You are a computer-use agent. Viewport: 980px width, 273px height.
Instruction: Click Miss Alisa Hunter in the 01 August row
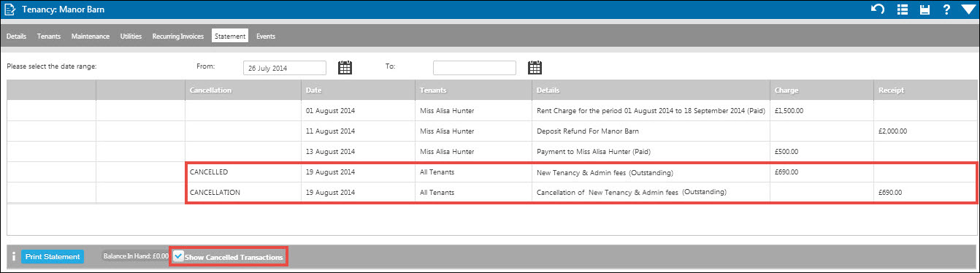click(447, 111)
